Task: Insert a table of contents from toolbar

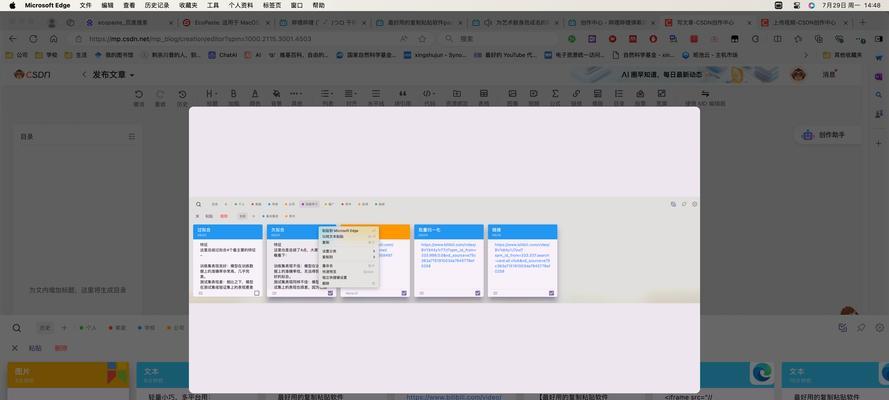Action: click(x=619, y=97)
